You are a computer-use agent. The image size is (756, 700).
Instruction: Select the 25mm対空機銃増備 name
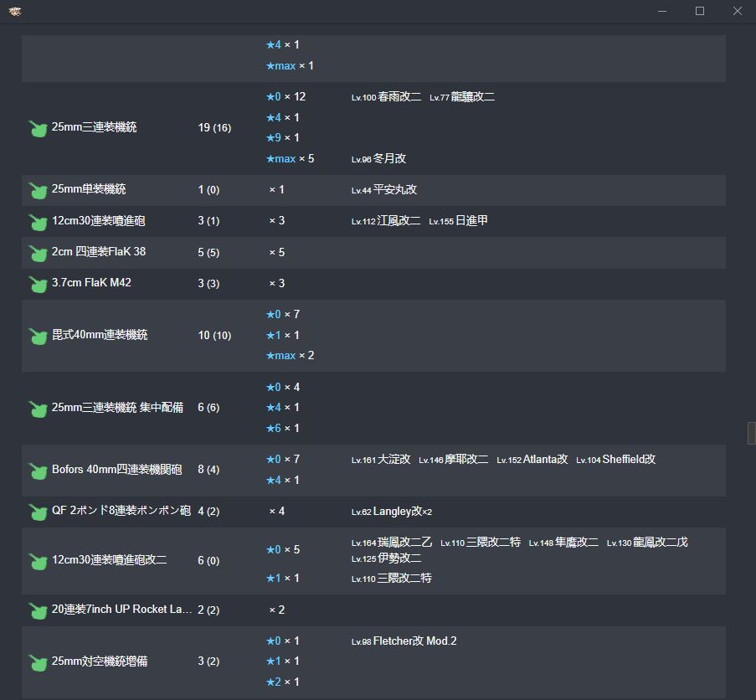[x=100, y=661]
